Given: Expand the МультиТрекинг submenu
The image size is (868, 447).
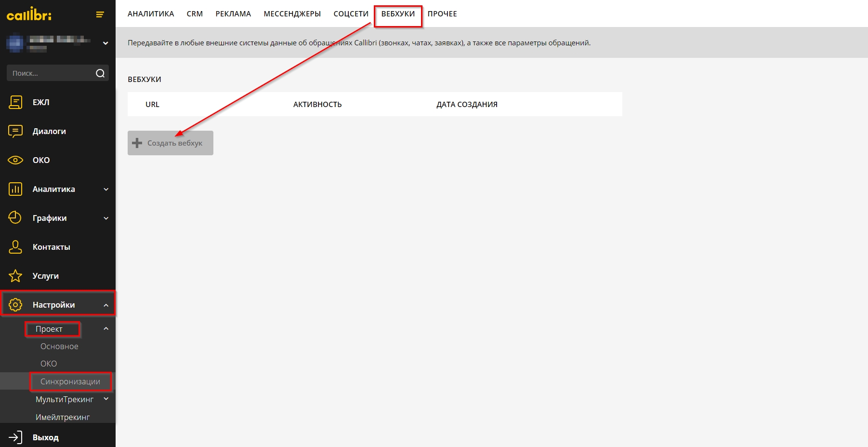Looking at the screenshot, I should (106, 399).
